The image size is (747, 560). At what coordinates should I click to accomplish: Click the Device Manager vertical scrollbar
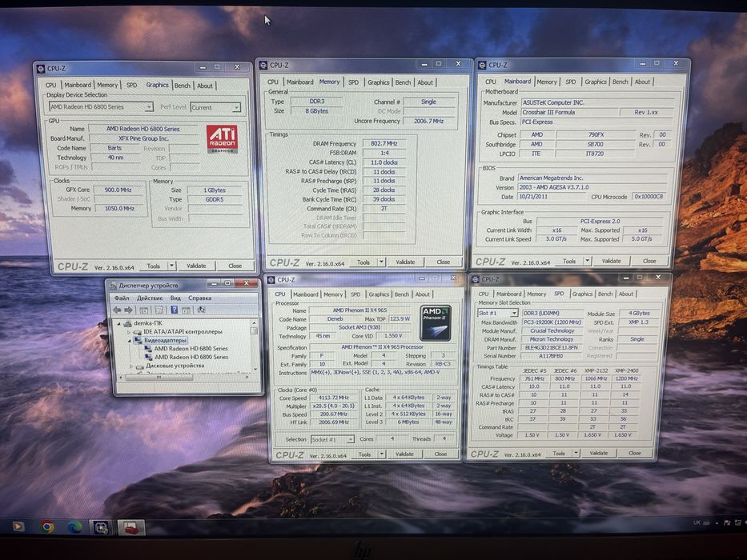click(255, 348)
